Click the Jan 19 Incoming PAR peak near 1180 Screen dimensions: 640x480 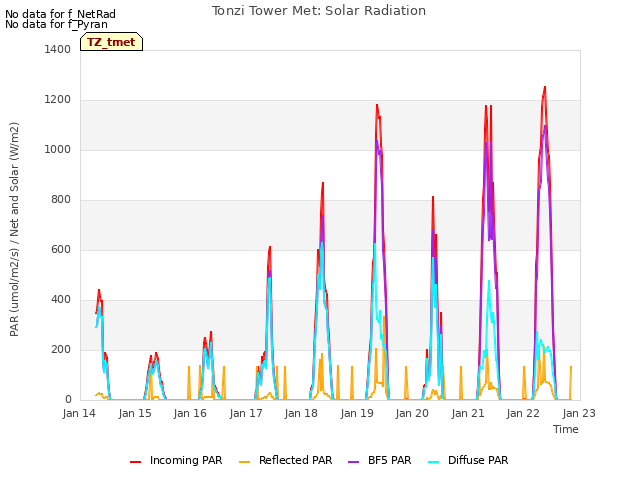tap(377, 105)
